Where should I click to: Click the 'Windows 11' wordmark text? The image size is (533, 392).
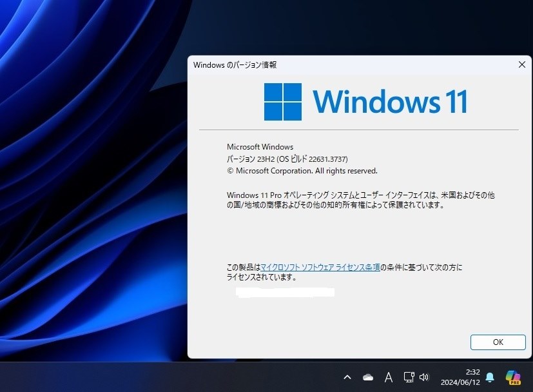tap(390, 101)
